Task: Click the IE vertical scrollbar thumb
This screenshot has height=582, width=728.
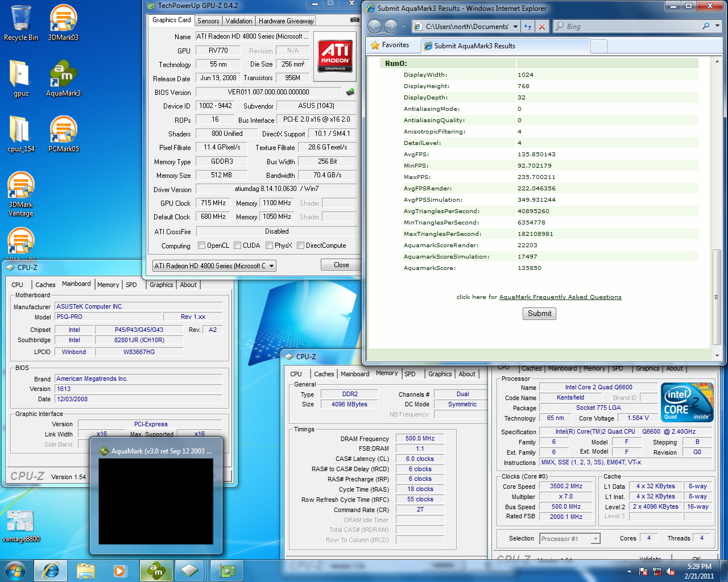Action: pyautogui.click(x=717, y=297)
